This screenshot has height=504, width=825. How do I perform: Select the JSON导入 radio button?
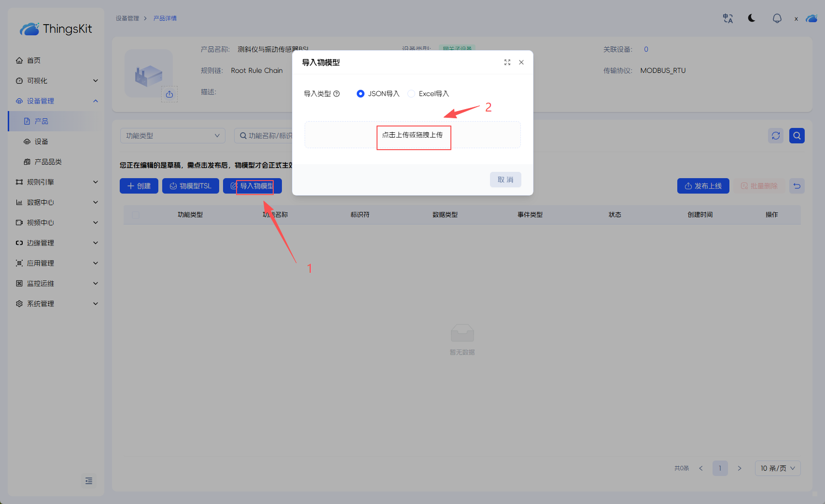361,94
